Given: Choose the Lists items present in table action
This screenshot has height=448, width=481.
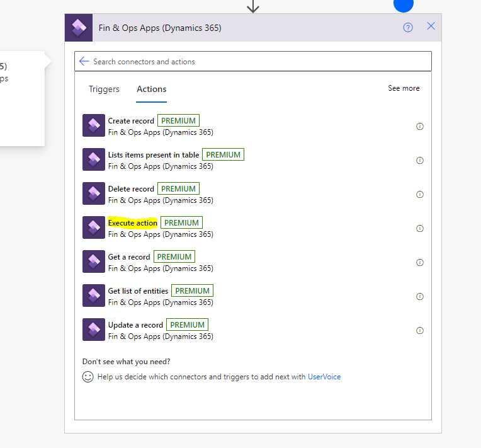Looking at the screenshot, I should (154, 155).
